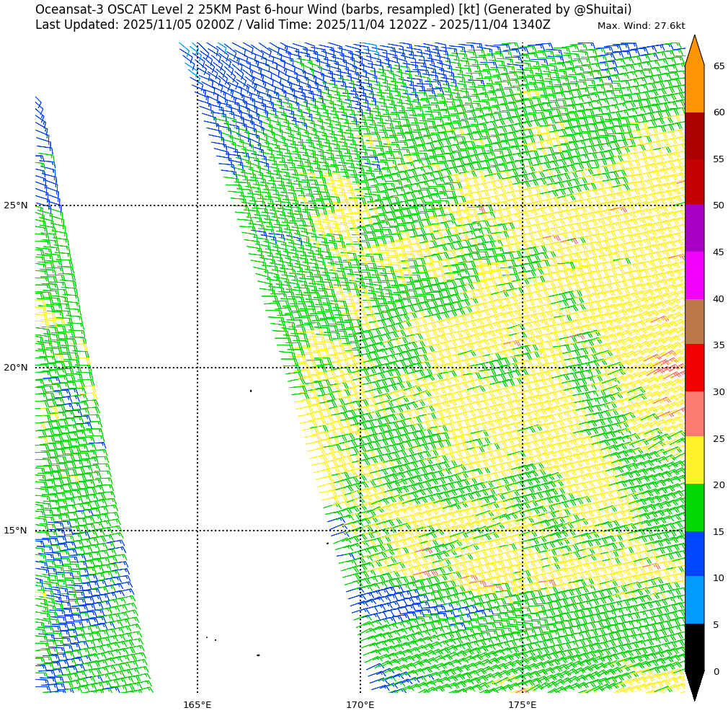Select the orange 60-65 kt colorbar segment
Viewport: 728px width, 713px height.
[x=694, y=89]
